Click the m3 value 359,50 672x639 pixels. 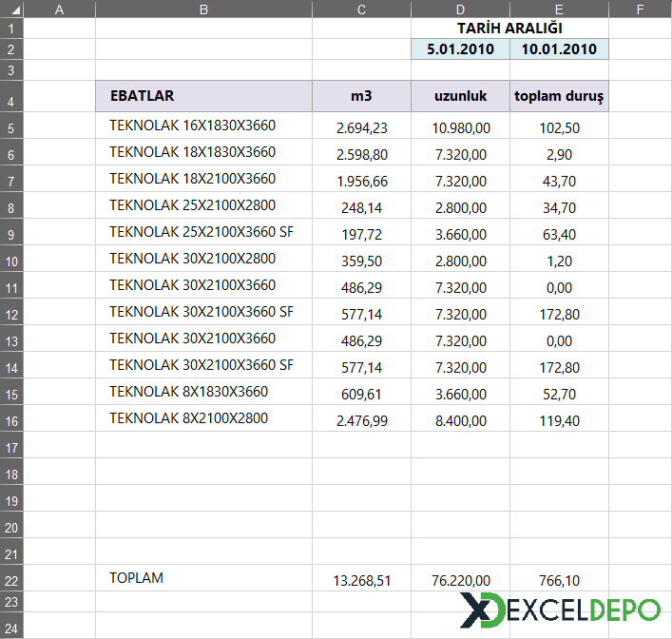pyautogui.click(x=361, y=261)
